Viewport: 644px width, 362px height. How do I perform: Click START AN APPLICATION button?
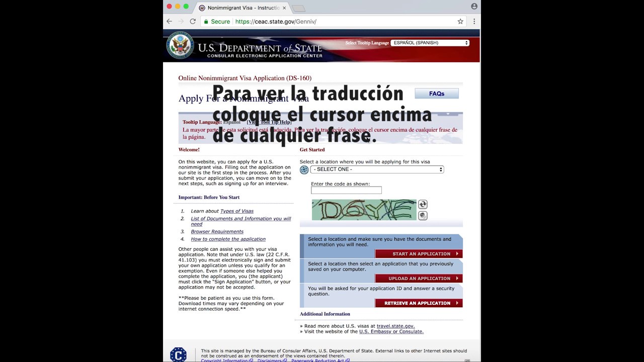coord(419,254)
